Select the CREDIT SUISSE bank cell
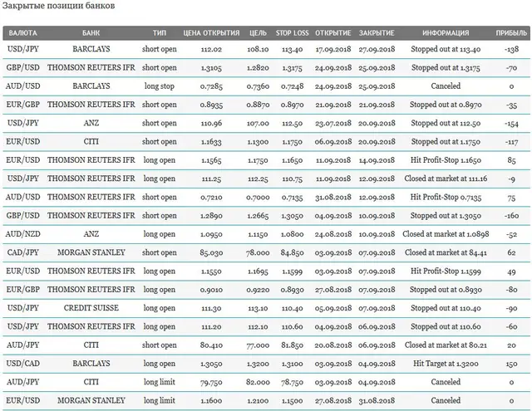The width and height of the screenshot is (532, 411). (x=91, y=308)
